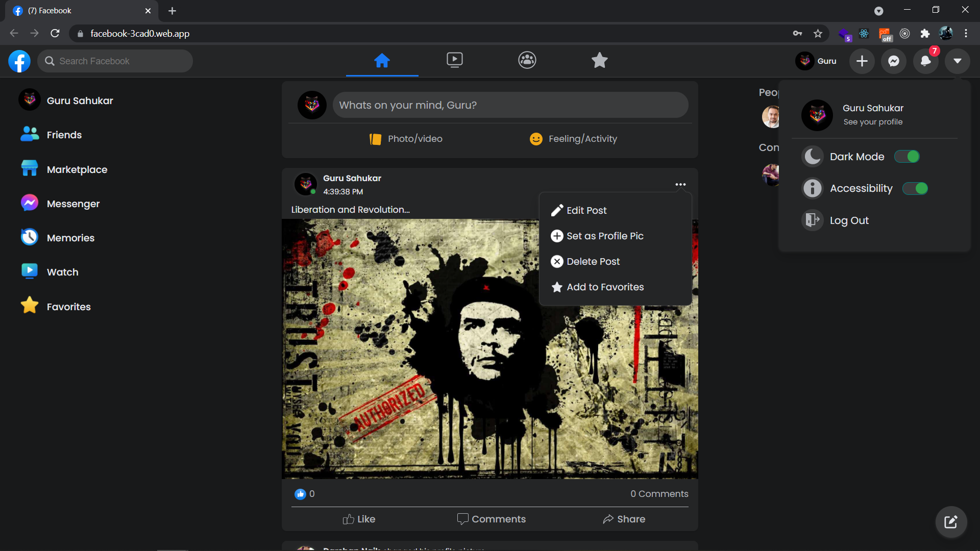The width and height of the screenshot is (980, 551).
Task: Open See your profile in account menu
Action: coord(873,122)
